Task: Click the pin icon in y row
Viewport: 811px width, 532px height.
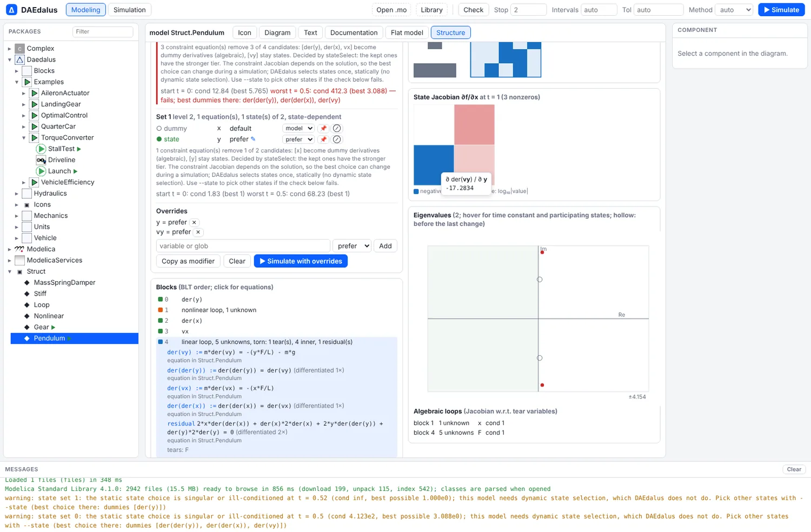Action: 323,139
